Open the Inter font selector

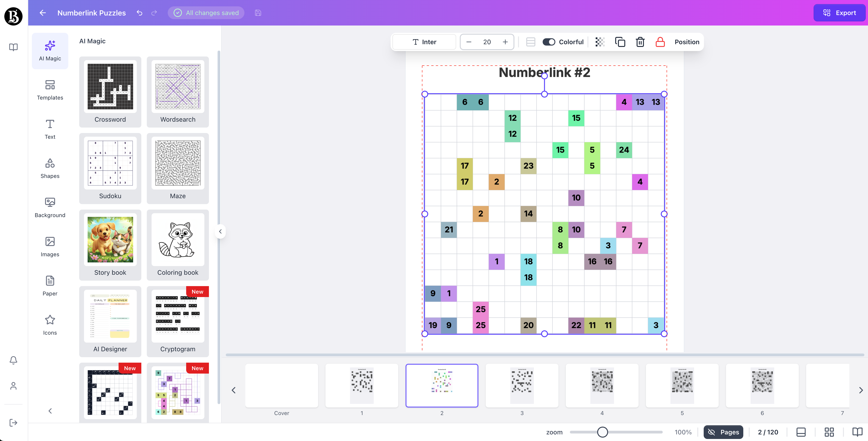pos(424,42)
